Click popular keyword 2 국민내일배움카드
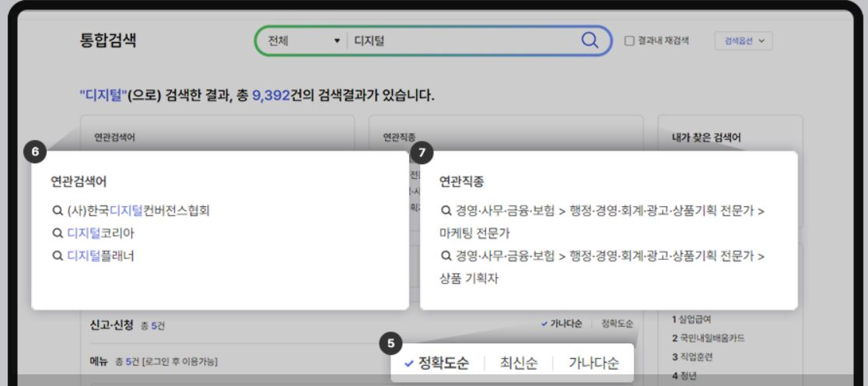The height and width of the screenshot is (386, 868). coord(709,339)
